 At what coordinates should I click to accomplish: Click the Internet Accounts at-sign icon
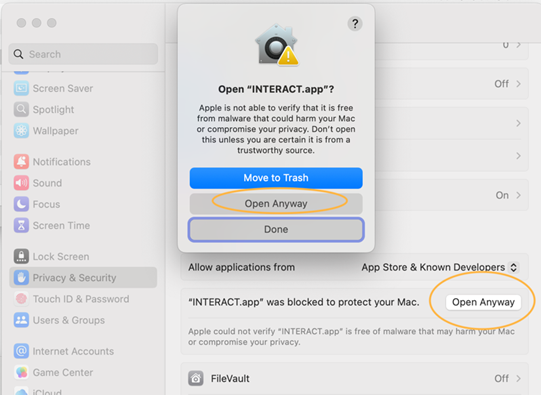coord(21,351)
